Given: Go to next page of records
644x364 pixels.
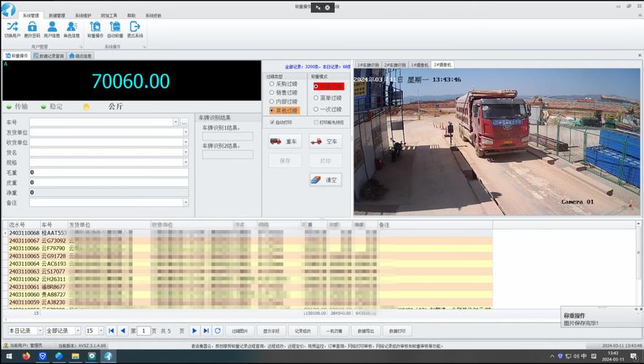Looking at the screenshot, I should [195, 331].
